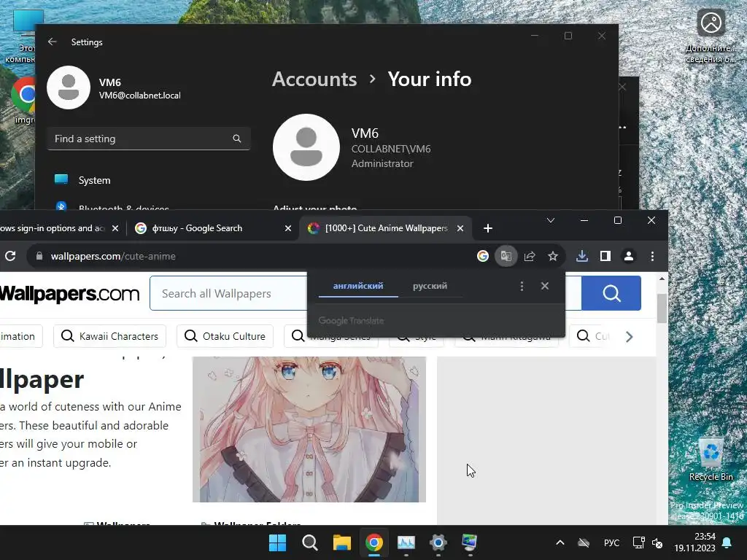Show hidden tray icons chevron
Image resolution: width=747 pixels, height=560 pixels.
tap(560, 542)
